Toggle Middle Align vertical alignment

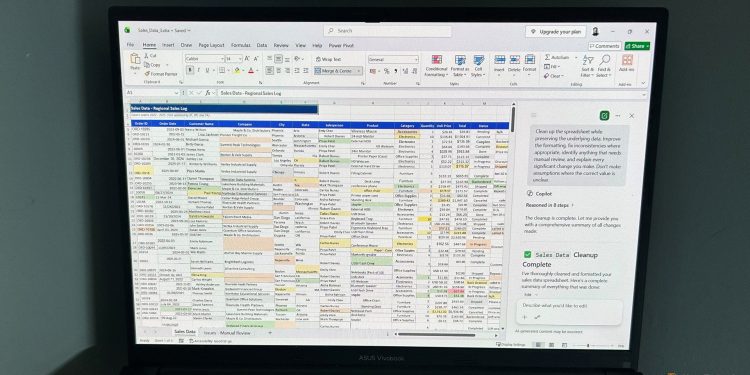pyautogui.click(x=279, y=58)
